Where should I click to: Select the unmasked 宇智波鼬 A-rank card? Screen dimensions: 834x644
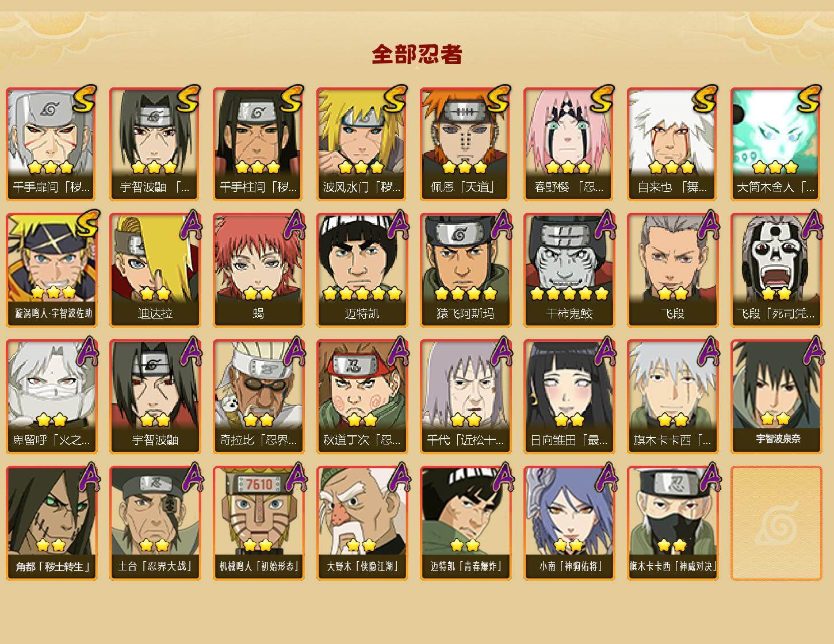(x=155, y=397)
